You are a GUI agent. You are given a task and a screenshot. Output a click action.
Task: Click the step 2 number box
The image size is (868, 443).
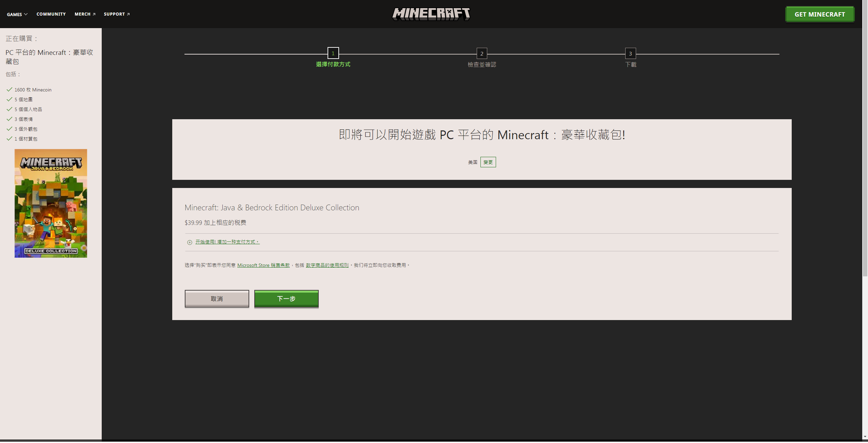pyautogui.click(x=481, y=54)
